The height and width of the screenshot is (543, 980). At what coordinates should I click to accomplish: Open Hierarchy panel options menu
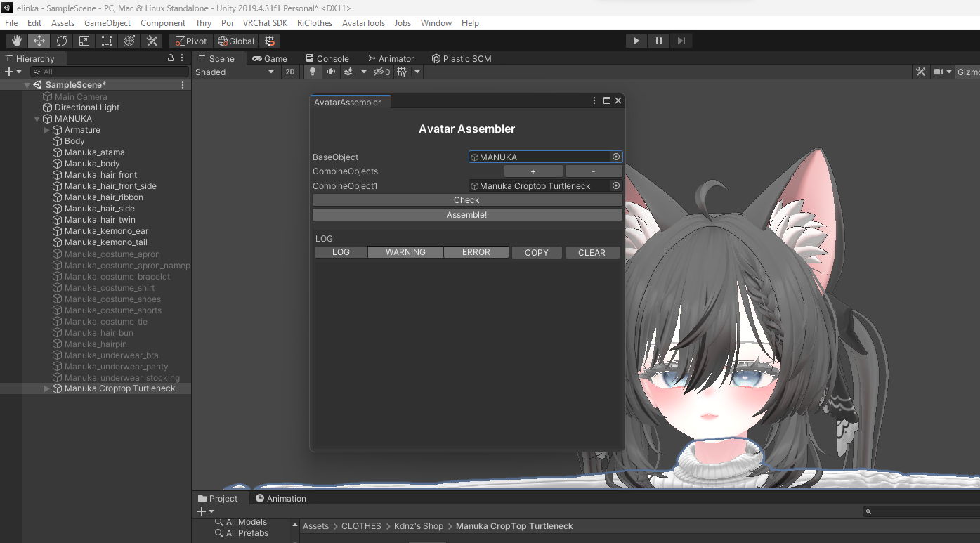182,58
